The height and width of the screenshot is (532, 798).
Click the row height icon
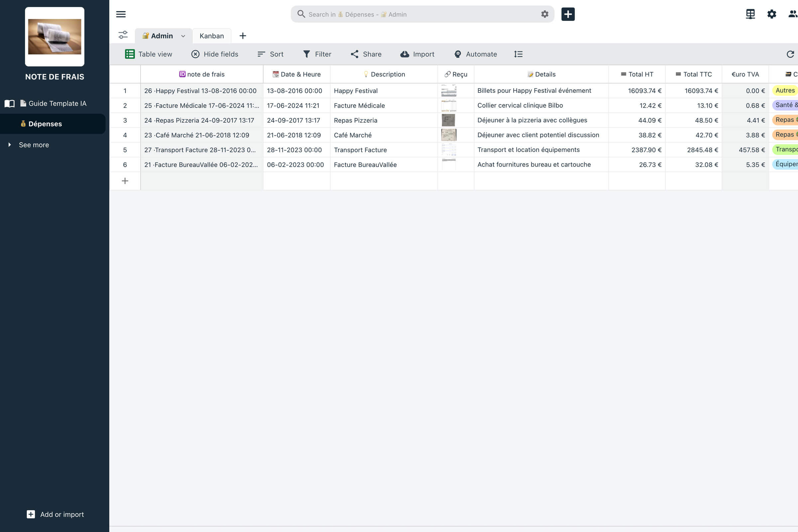518,54
